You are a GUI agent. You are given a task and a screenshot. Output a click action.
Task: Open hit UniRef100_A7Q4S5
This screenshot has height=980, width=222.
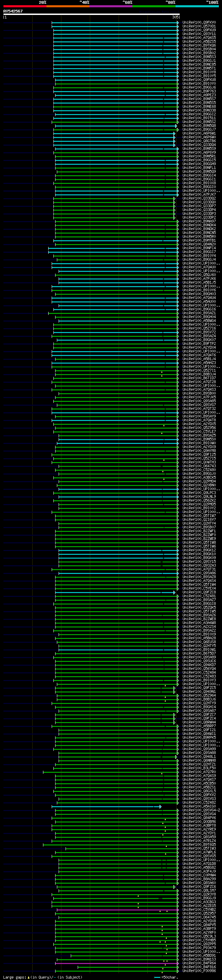[x=199, y=38]
